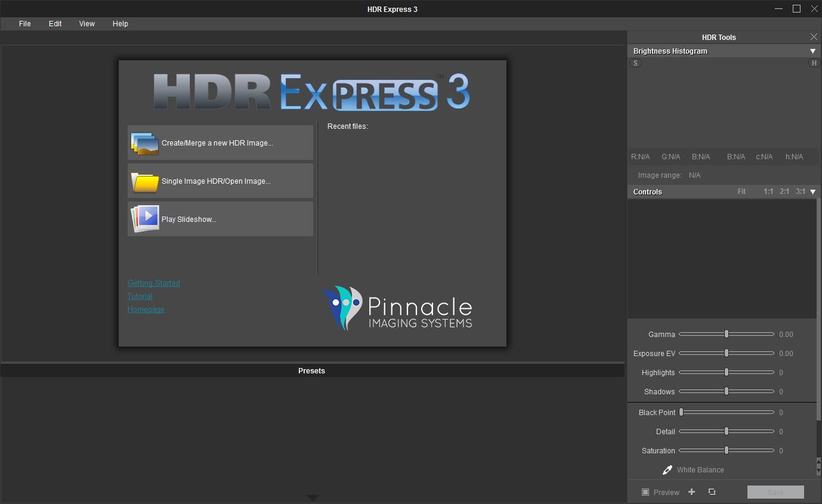The height and width of the screenshot is (504, 822).
Task: Click the White Balance label
Action: [700, 470]
